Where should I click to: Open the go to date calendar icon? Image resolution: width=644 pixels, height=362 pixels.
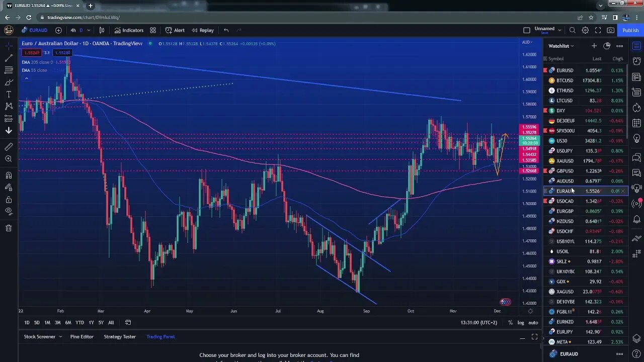[x=128, y=322]
